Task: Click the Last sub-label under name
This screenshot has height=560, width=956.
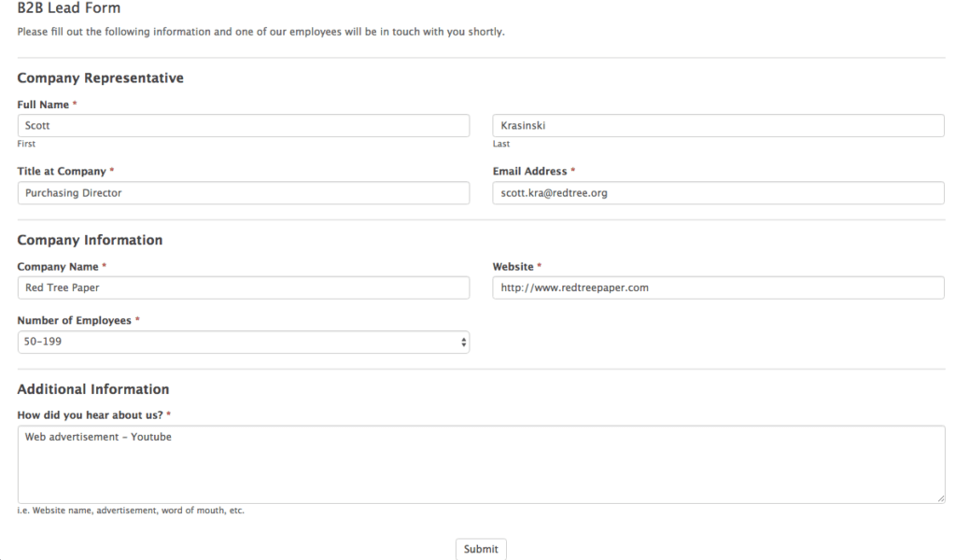Action: click(x=501, y=145)
